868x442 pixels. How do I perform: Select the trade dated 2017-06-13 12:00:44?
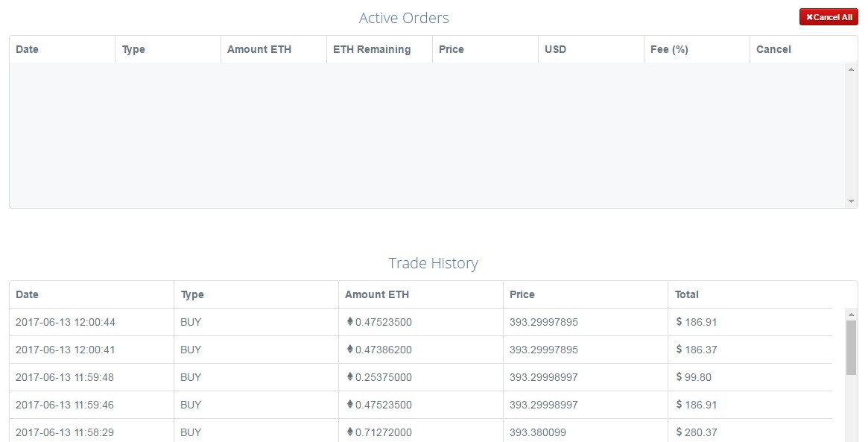point(66,322)
